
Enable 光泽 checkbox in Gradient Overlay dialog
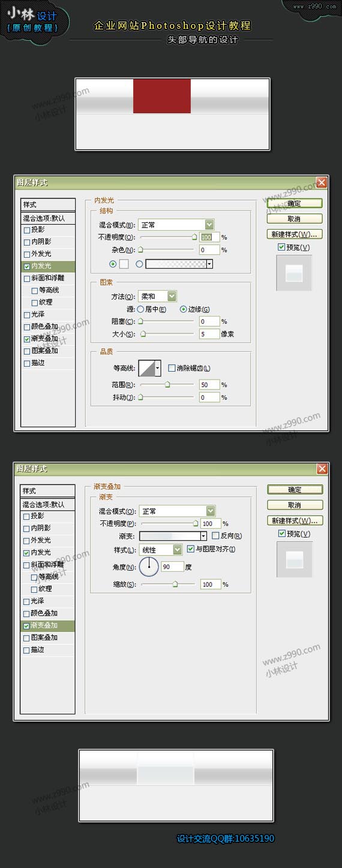(x=26, y=601)
